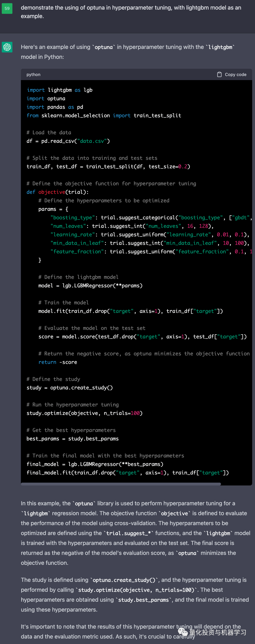Click the "python" language label

[x=34, y=74]
